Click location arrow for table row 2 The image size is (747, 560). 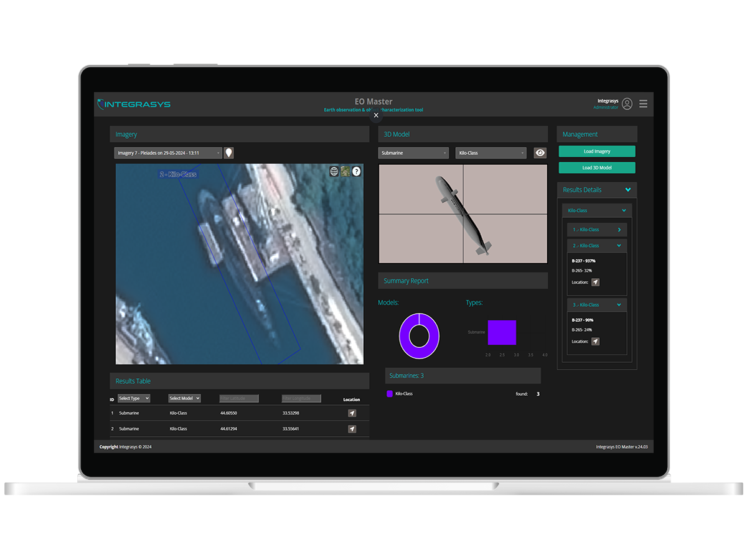(x=352, y=429)
